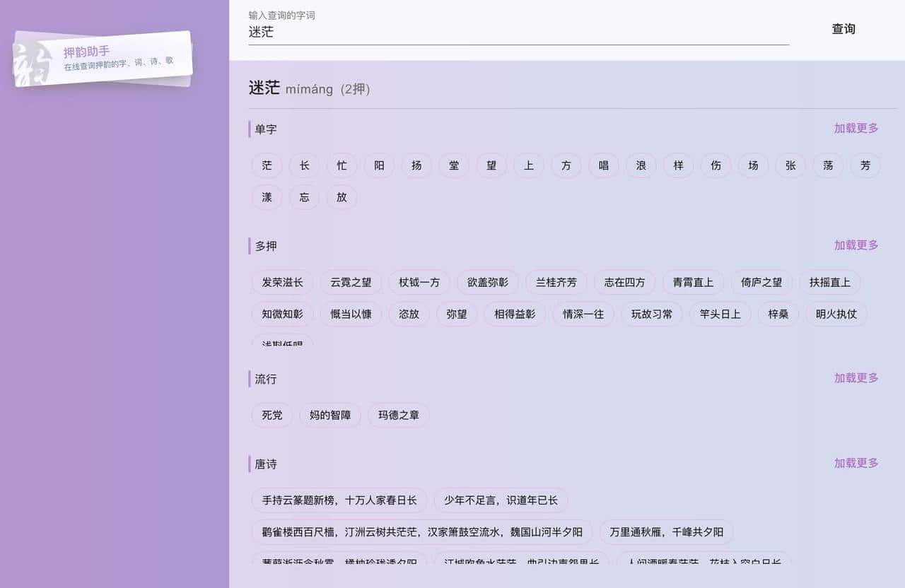Load more results under 多押 section
Viewport: 905px width, 588px height.
pyautogui.click(x=856, y=245)
